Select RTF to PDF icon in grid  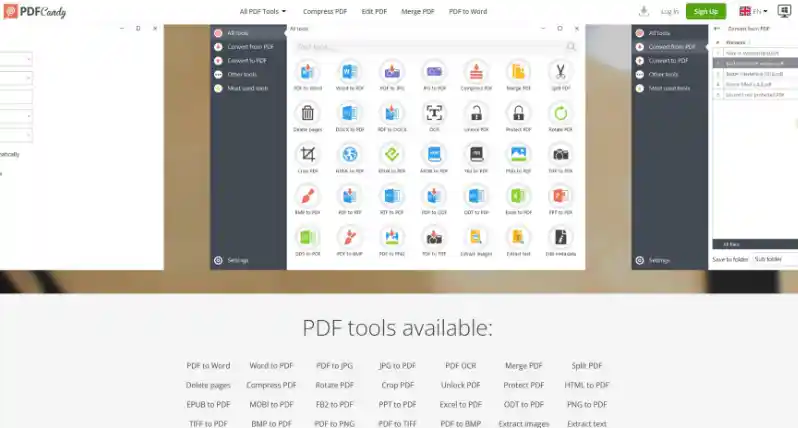[392, 196]
